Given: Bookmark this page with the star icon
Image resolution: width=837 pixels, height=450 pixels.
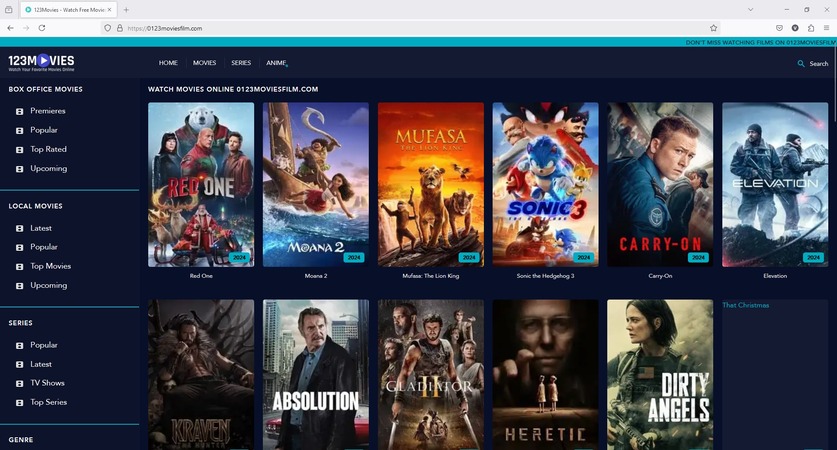Looking at the screenshot, I should coord(714,28).
